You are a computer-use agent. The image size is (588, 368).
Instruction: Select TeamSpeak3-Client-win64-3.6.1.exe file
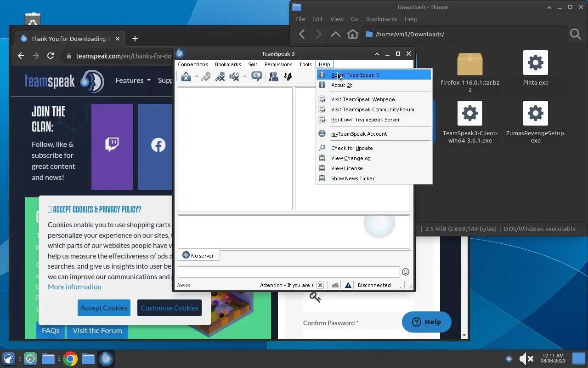click(x=470, y=122)
